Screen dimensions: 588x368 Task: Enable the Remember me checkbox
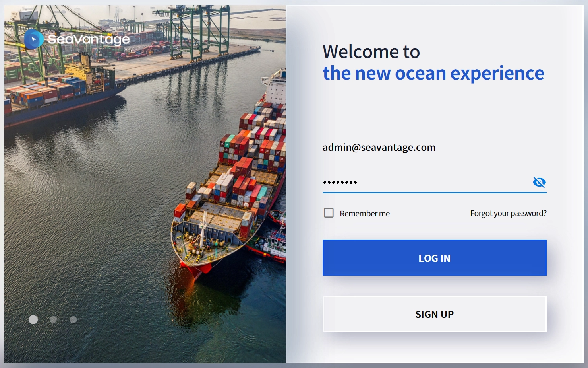[x=329, y=213]
